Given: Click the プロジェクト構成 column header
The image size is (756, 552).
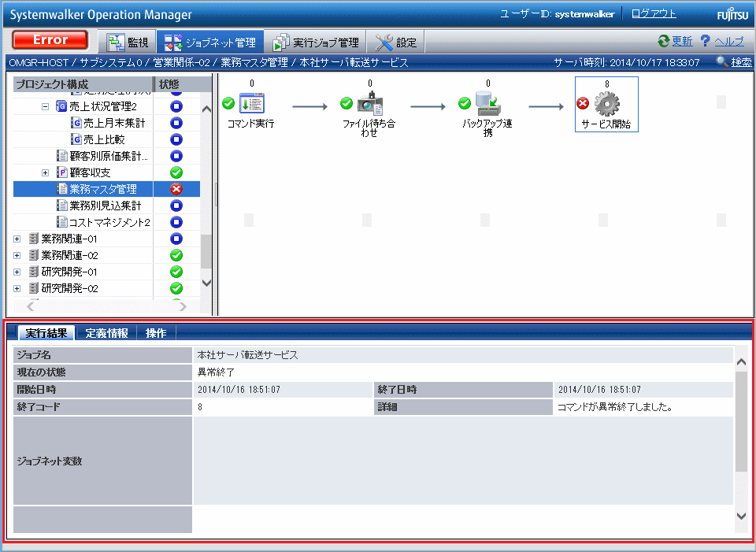Looking at the screenshot, I should coord(83,84).
